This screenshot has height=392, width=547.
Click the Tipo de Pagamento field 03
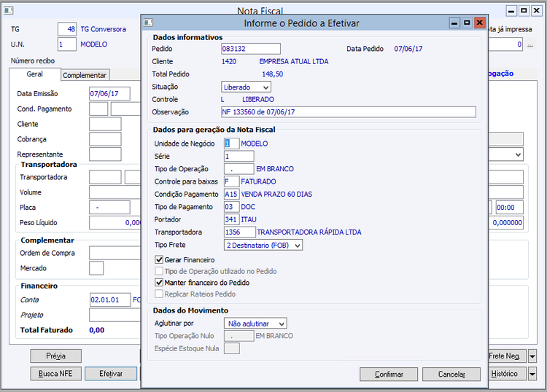click(232, 207)
